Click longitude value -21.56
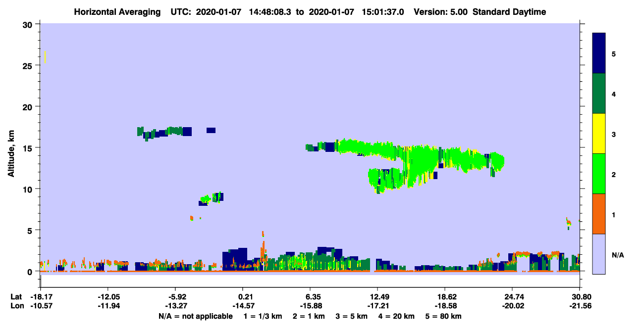This screenshot has height=330, width=644. pos(580,306)
